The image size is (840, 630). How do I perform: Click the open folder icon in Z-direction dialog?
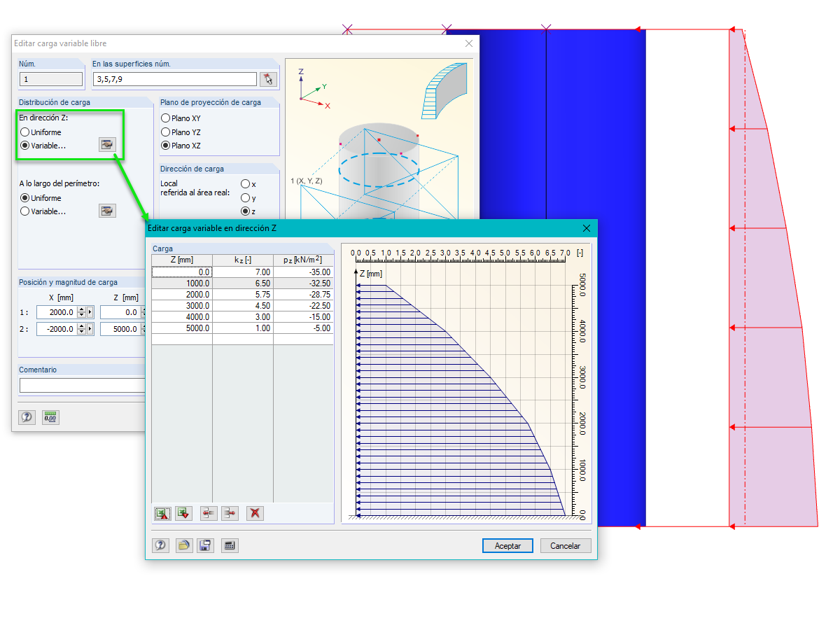tap(183, 545)
